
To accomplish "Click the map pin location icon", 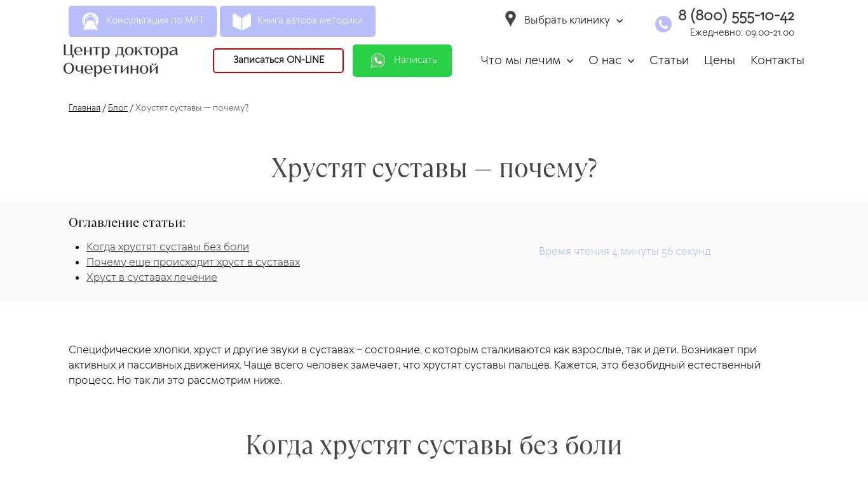I will tap(510, 19).
